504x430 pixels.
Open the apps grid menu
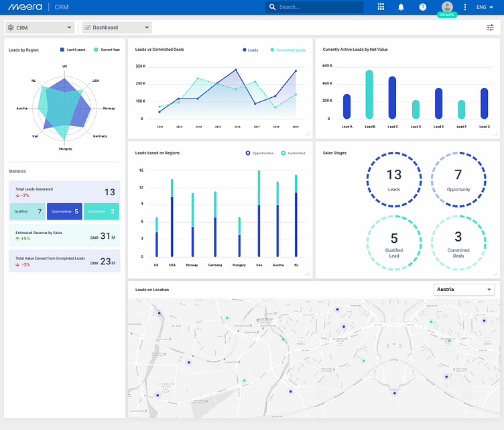(381, 7)
